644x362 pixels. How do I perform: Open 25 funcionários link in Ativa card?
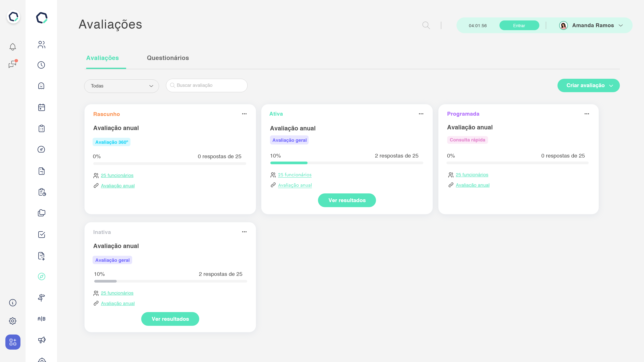pos(294,175)
